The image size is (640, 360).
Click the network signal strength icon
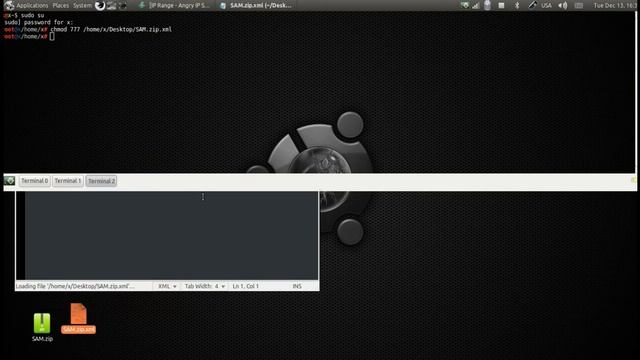pyautogui.click(x=476, y=5)
